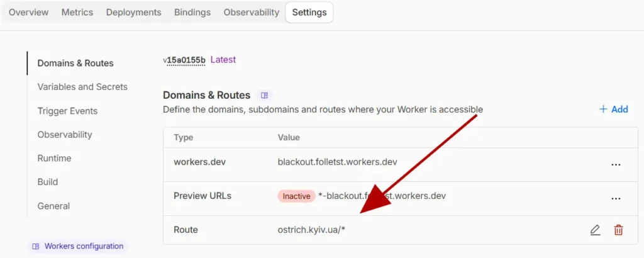
Task: Jump to the General settings section
Action: [53, 206]
